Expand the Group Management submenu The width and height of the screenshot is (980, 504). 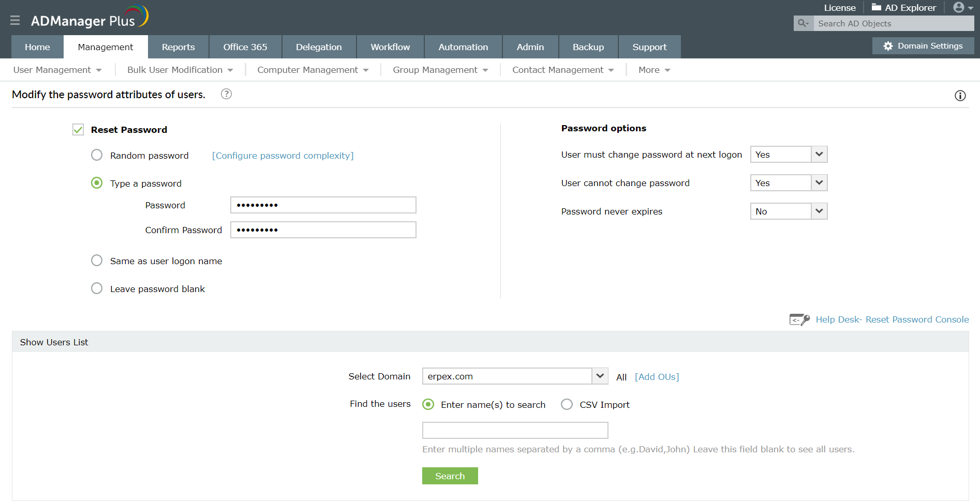pos(440,70)
